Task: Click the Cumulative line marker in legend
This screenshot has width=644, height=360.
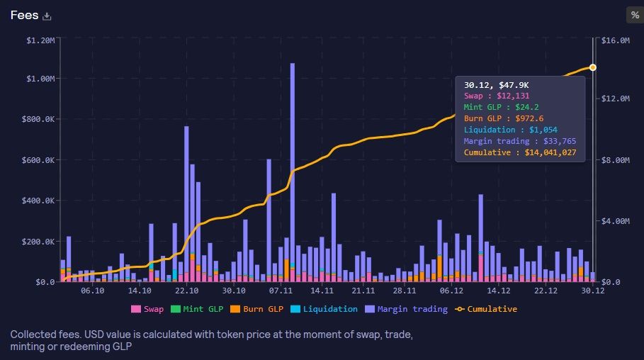Action: (459, 309)
